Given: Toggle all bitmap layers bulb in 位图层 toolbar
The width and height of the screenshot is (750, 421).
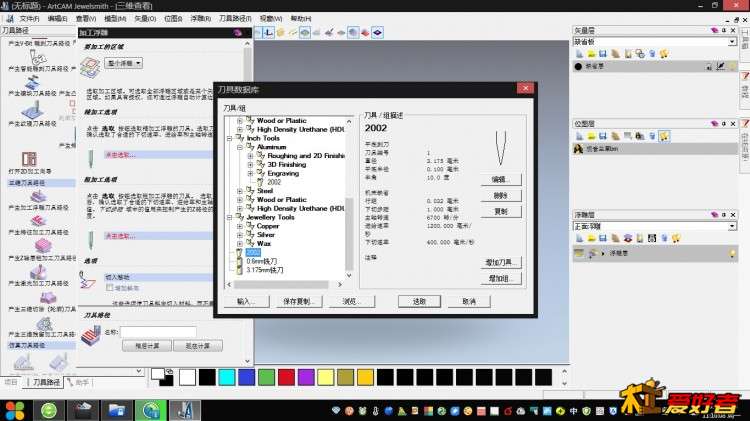Looking at the screenshot, I should (x=664, y=136).
